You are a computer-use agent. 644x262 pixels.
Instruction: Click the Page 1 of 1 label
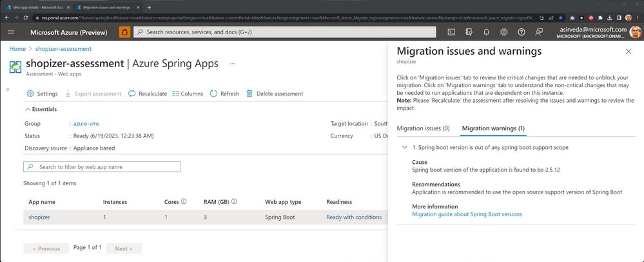coord(88,247)
